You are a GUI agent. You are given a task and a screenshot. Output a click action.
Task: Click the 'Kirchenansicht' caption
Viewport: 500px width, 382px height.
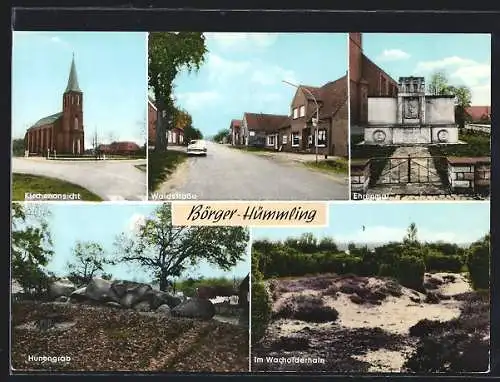pos(53,196)
